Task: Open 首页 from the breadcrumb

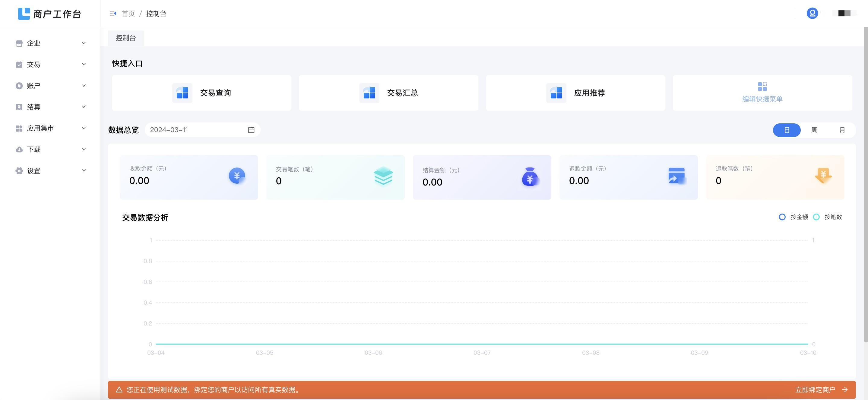Action: (x=128, y=14)
